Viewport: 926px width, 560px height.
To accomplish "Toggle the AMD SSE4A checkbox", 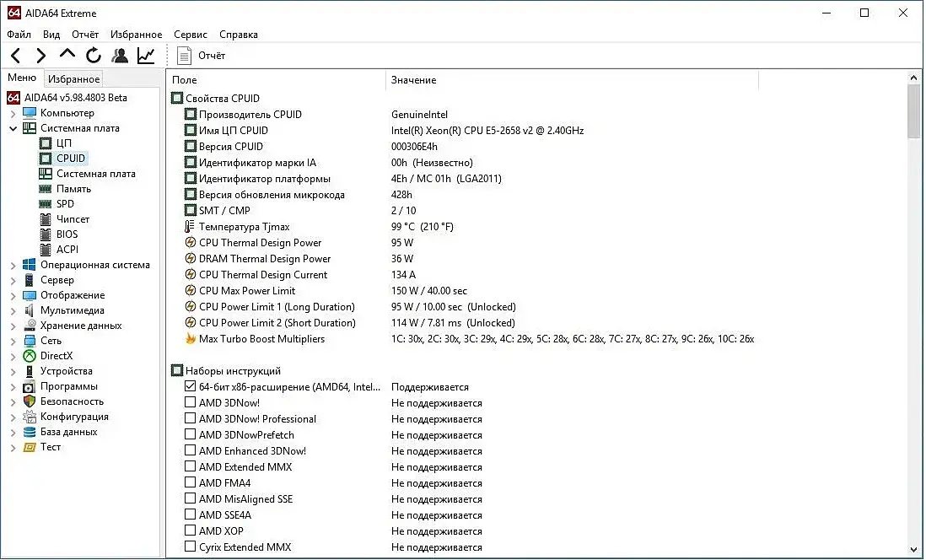I will point(190,514).
